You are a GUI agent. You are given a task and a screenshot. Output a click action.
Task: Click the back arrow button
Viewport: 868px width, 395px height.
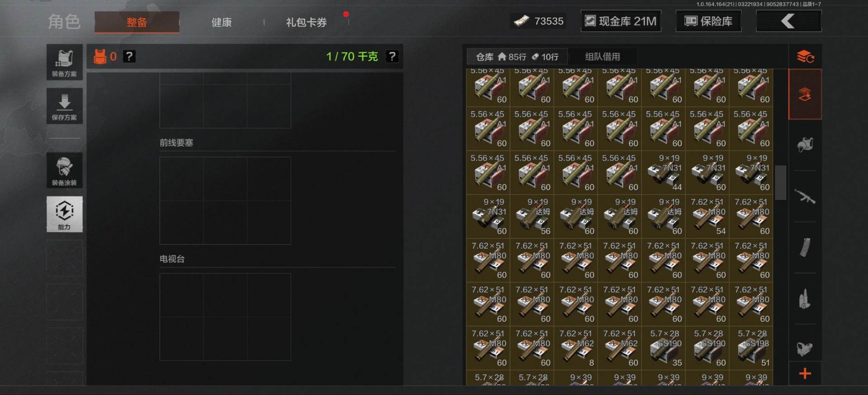click(x=788, y=21)
